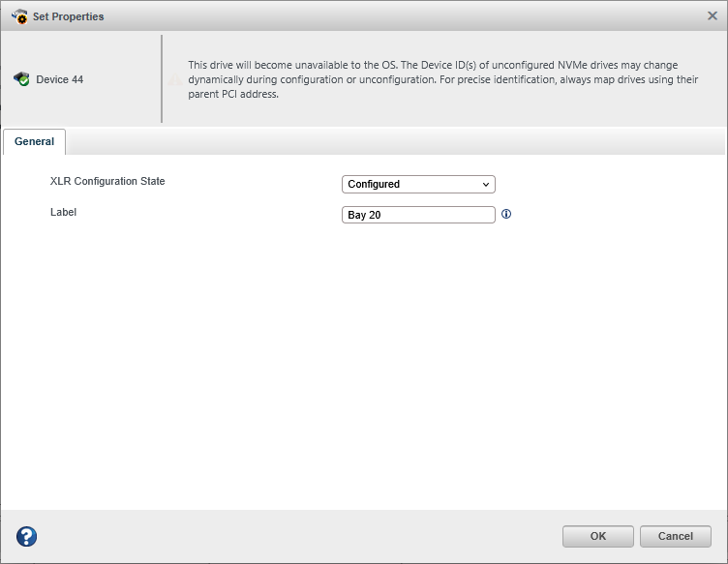This screenshot has width=728, height=564.
Task: Close the Set Properties dialog
Action: [713, 15]
